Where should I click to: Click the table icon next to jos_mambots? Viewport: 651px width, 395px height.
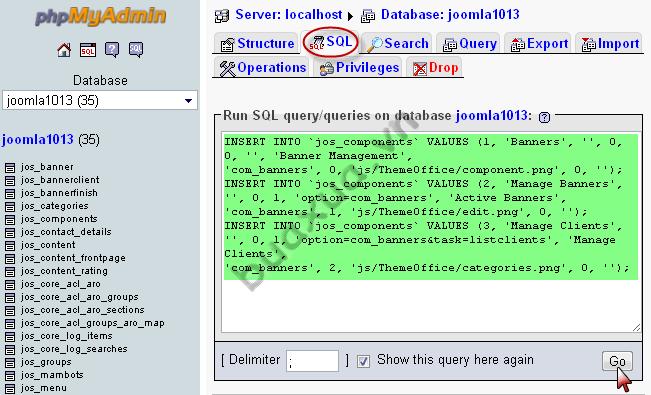click(10, 375)
